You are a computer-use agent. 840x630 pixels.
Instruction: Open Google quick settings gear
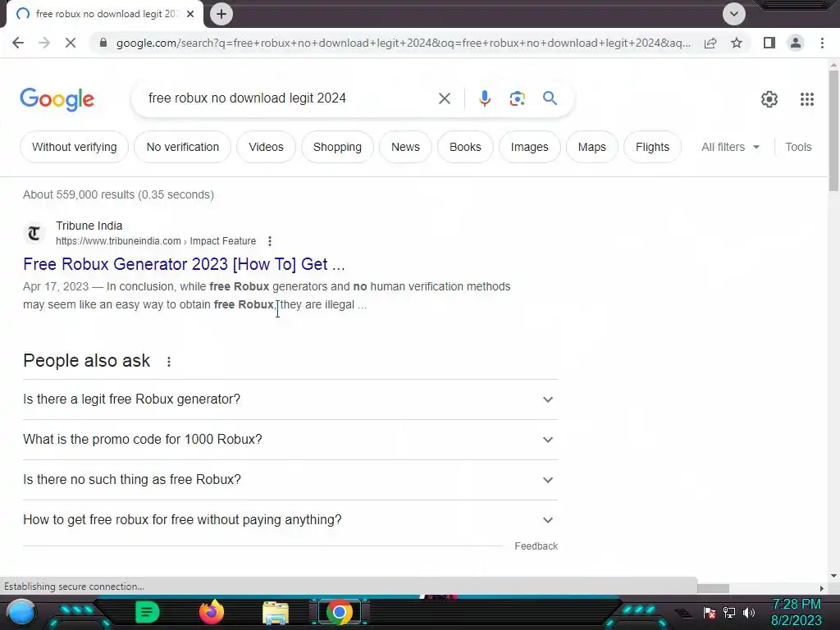click(769, 99)
